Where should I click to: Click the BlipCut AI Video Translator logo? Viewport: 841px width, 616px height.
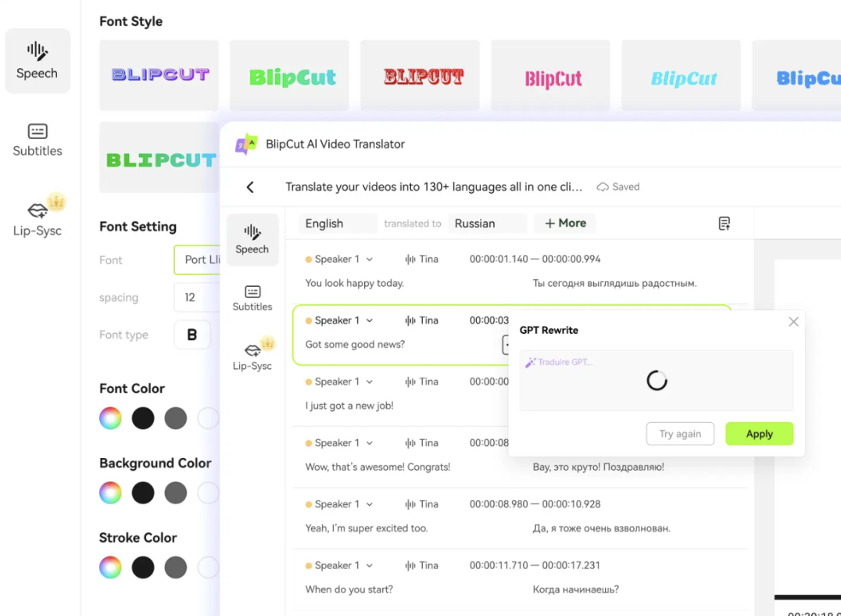pos(246,144)
